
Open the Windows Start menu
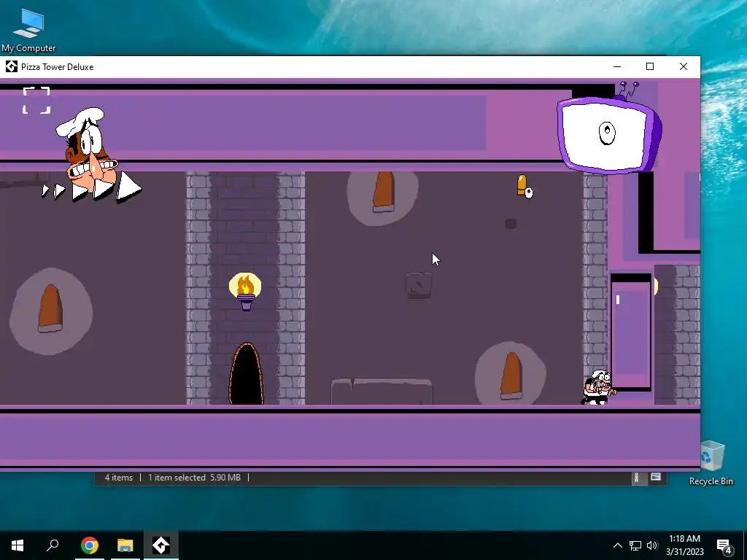coord(18,545)
